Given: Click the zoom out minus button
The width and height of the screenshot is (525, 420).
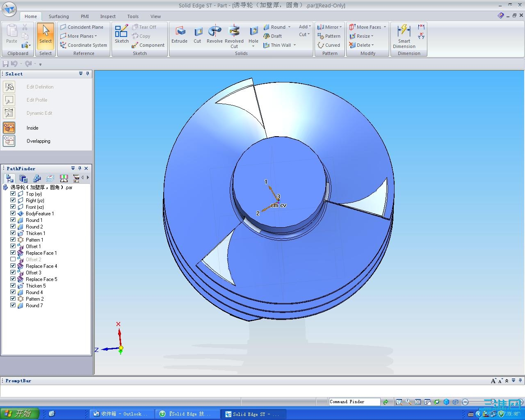Looking at the screenshot, I should (x=465, y=402).
